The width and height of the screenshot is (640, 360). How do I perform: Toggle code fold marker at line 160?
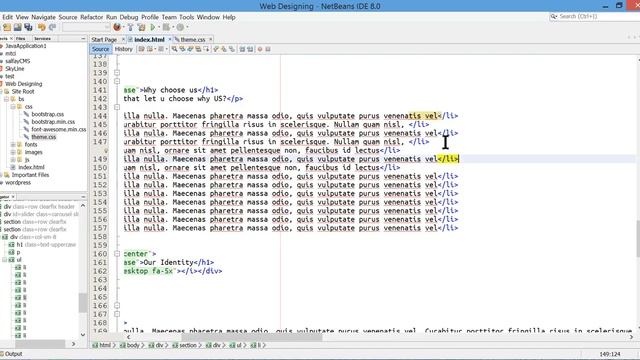[x=117, y=253]
